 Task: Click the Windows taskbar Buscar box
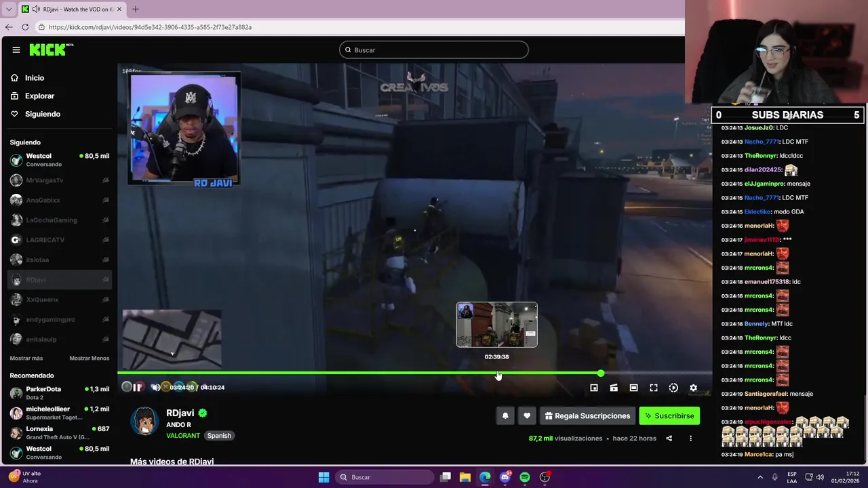(x=384, y=477)
